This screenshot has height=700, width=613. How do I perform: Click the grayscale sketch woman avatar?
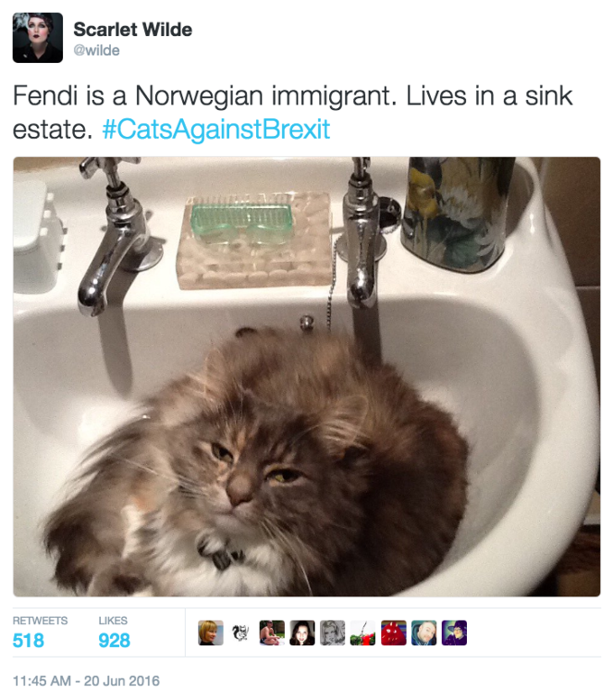pos(333,632)
